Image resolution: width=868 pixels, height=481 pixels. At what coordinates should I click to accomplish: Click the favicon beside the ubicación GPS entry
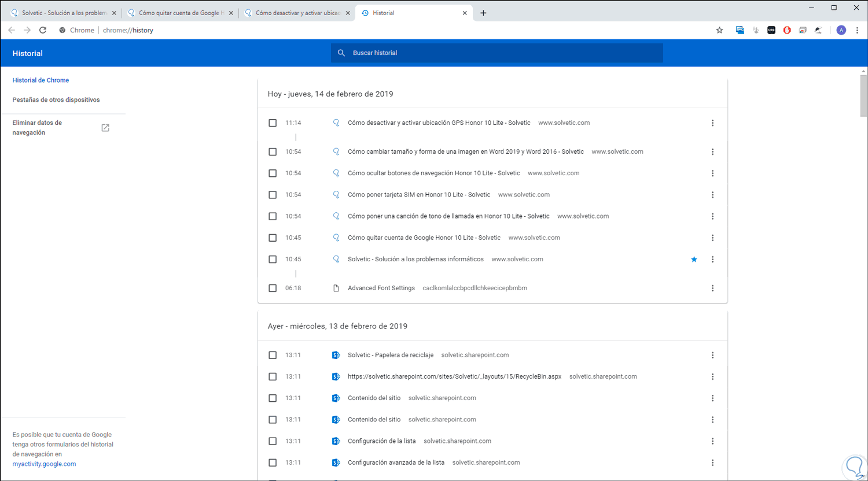coord(336,123)
